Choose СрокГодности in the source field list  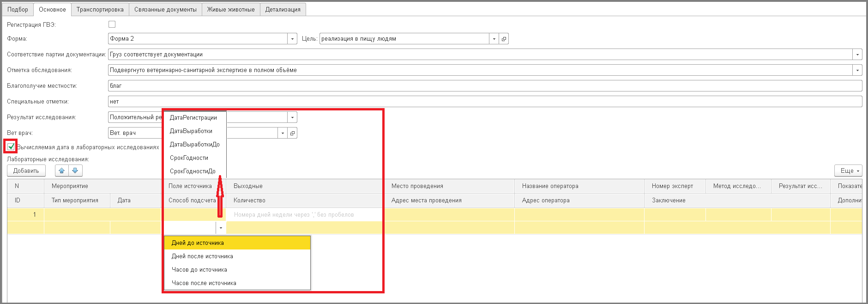coord(189,158)
